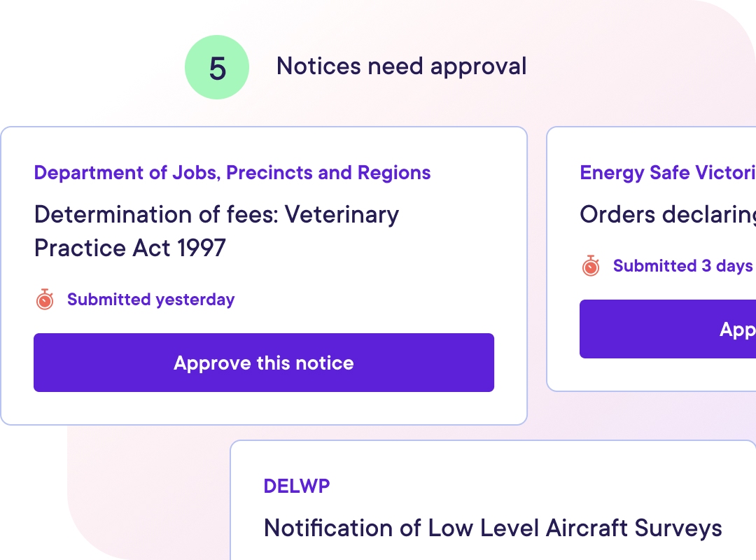Image resolution: width=756 pixels, height=560 pixels.
Task: Click the Submitted yesterday status text
Action: tap(150, 300)
